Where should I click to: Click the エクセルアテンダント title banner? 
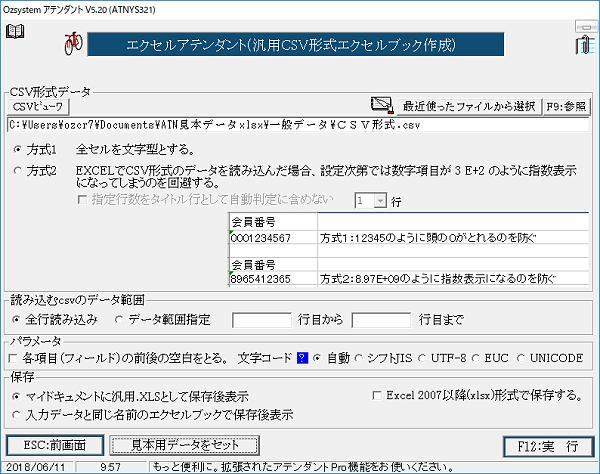click(x=295, y=44)
